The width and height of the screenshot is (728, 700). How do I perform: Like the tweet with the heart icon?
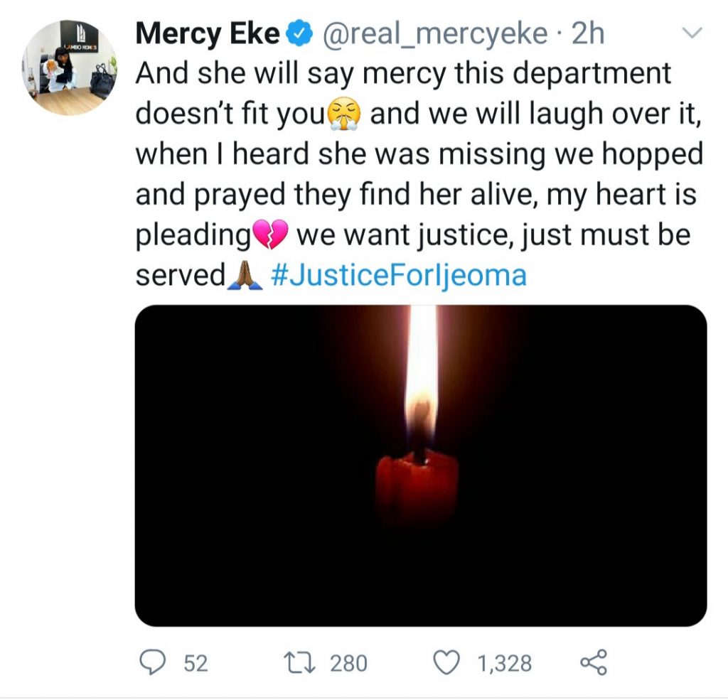click(448, 663)
